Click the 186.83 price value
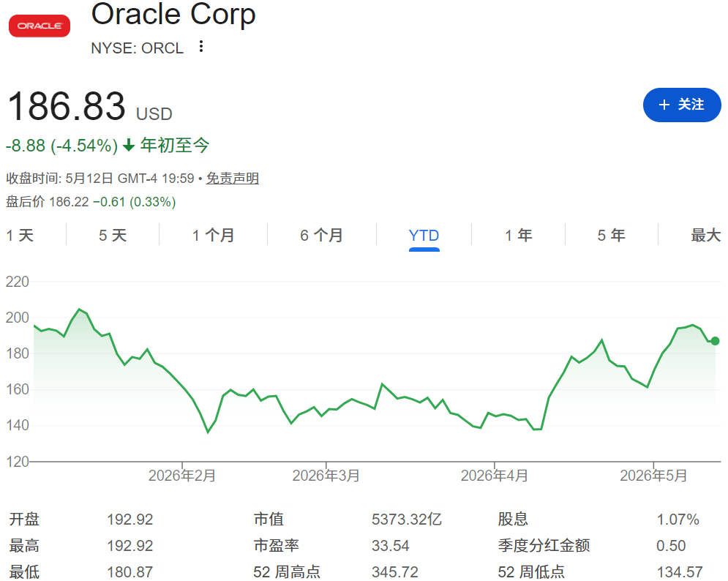Image resolution: width=728 pixels, height=581 pixels. coord(67,106)
